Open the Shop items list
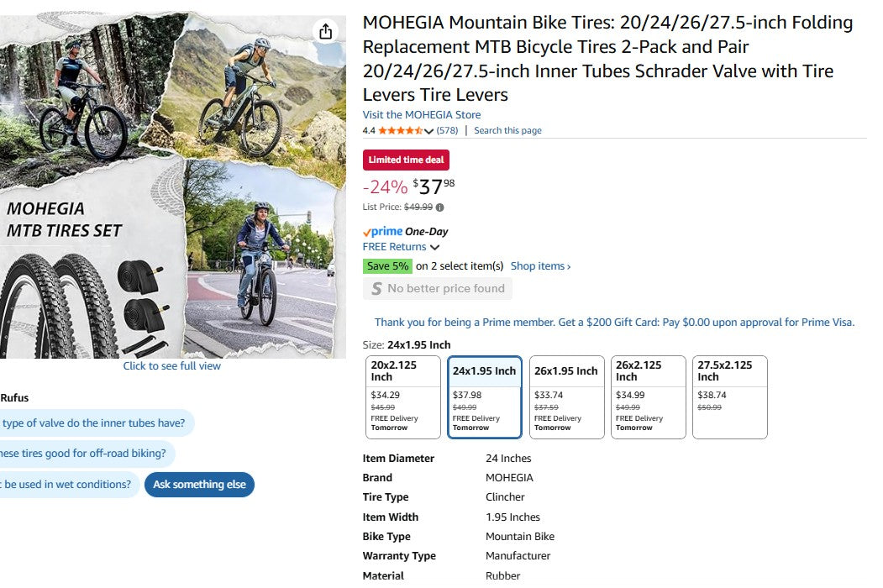 pyautogui.click(x=539, y=265)
